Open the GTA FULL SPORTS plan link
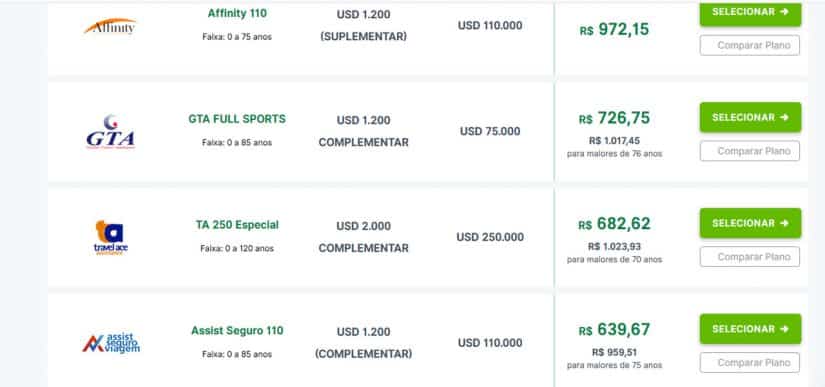 click(237, 119)
